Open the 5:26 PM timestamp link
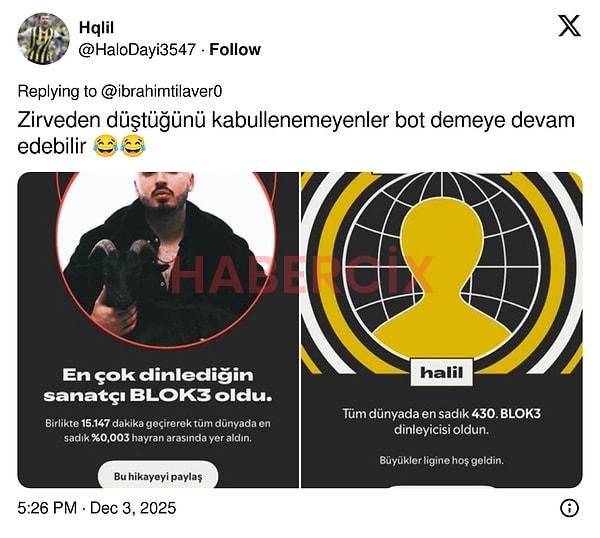This screenshot has height=538, width=600. click(x=47, y=508)
